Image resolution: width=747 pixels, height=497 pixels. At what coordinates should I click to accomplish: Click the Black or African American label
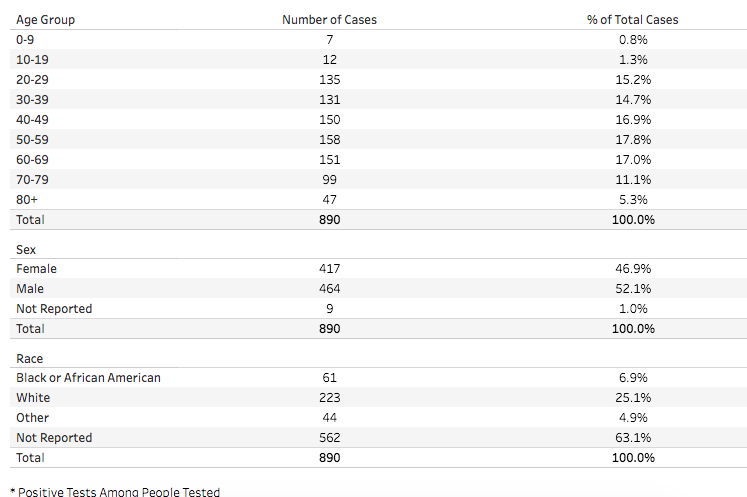[x=89, y=378]
